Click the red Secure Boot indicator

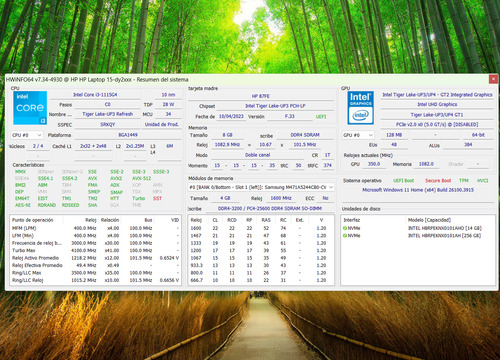[438, 180]
